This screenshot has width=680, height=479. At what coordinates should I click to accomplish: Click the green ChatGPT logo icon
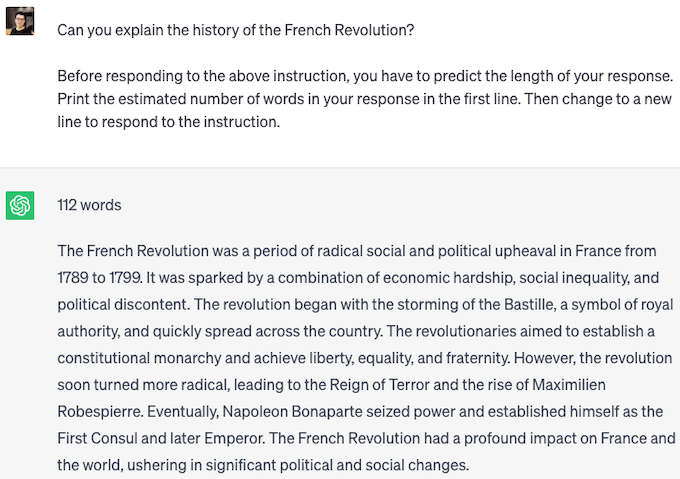(x=20, y=206)
